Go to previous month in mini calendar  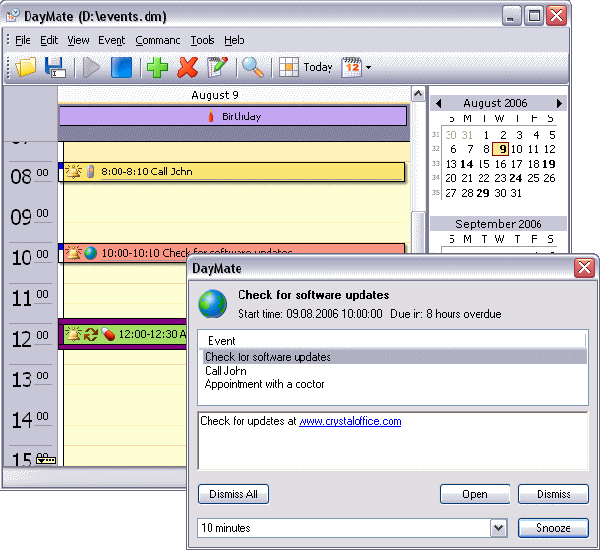(x=439, y=103)
